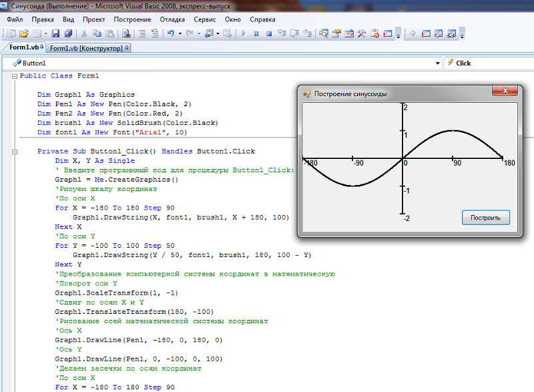The width and height of the screenshot is (534, 392).
Task: Switch to the Form1.vb [Конструктор] tab
Action: pyautogui.click(x=88, y=48)
